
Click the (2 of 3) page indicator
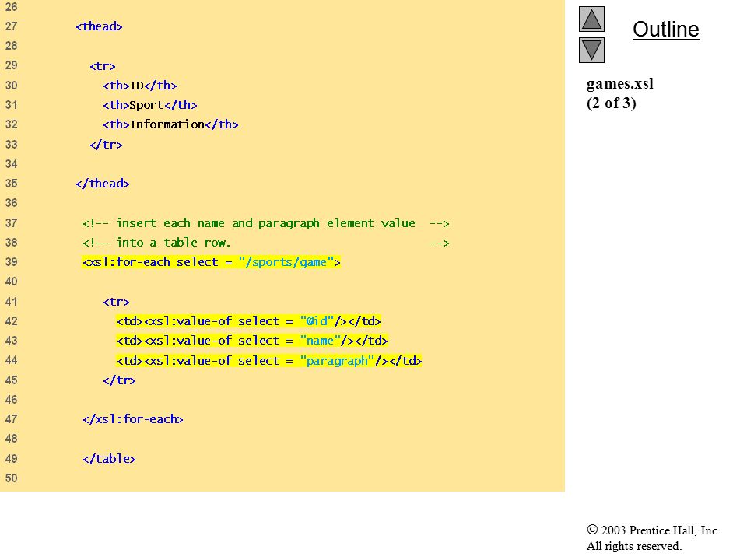612,103
